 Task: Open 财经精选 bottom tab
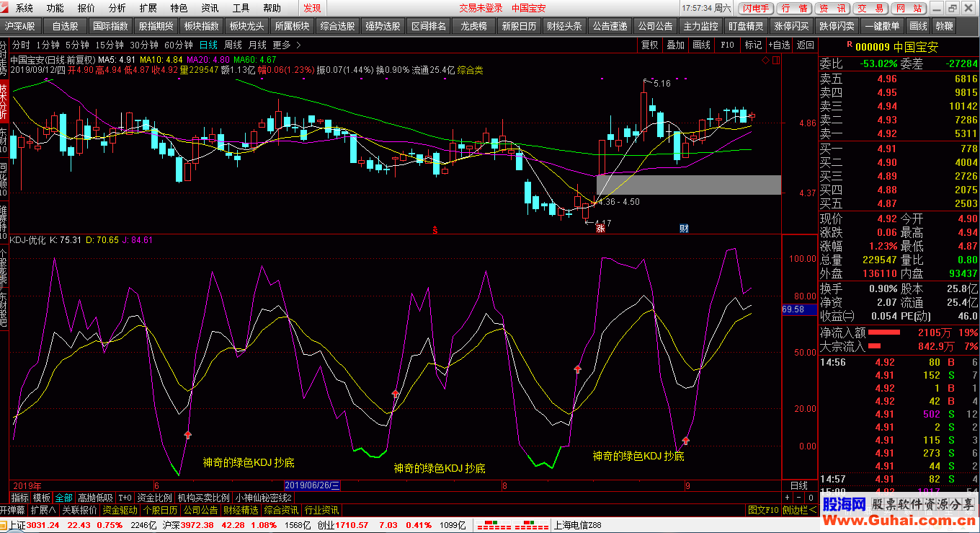click(241, 509)
